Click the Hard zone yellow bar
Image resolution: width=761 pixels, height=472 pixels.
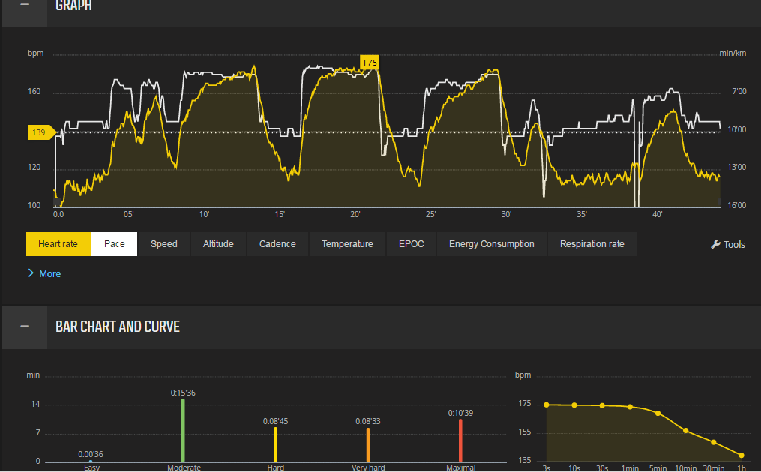[x=276, y=444]
